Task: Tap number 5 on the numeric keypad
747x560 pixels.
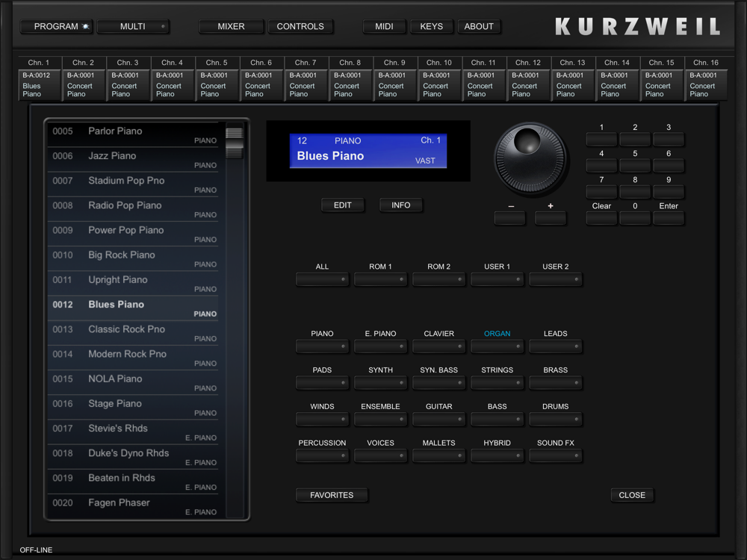Action: (635, 166)
